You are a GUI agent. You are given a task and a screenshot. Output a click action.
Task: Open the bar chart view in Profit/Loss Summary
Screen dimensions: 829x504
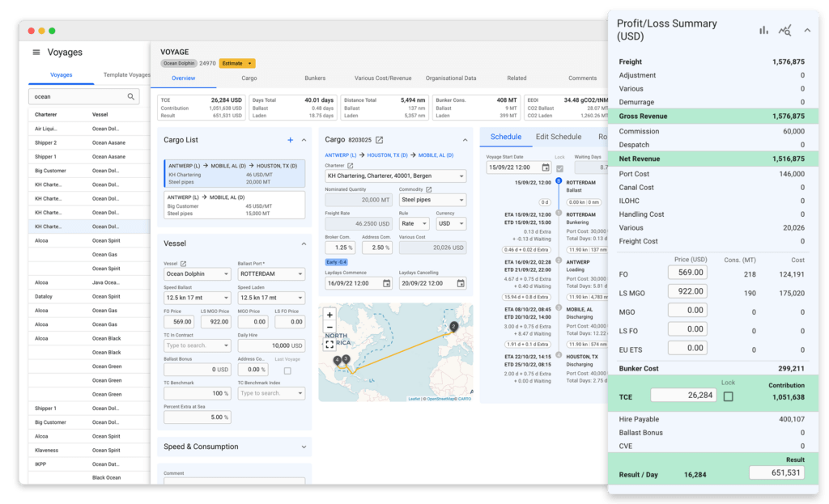click(763, 30)
